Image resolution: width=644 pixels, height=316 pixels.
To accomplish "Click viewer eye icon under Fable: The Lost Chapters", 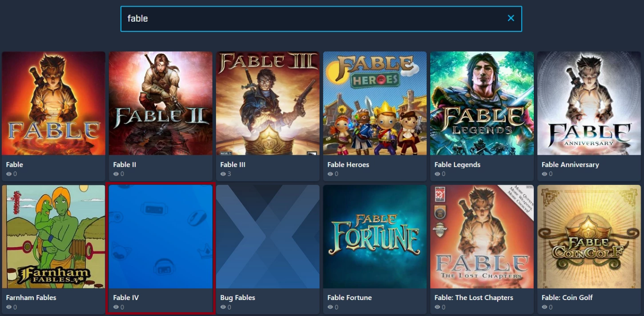I will tap(437, 307).
